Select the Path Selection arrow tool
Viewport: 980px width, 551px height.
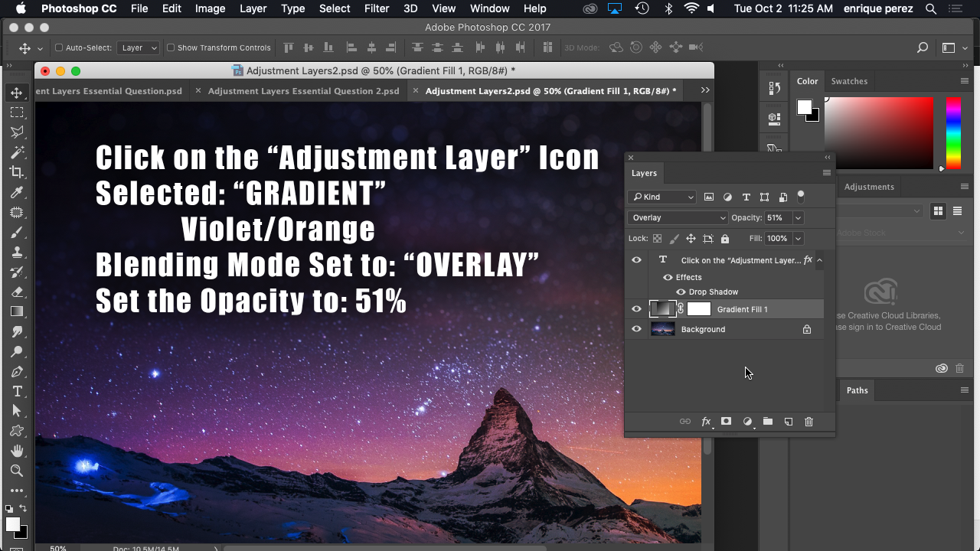click(17, 411)
